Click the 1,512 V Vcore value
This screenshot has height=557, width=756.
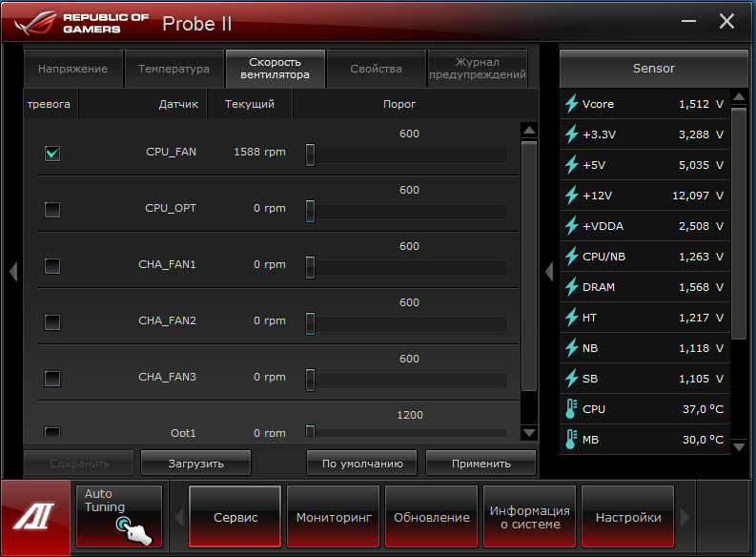[x=701, y=104]
